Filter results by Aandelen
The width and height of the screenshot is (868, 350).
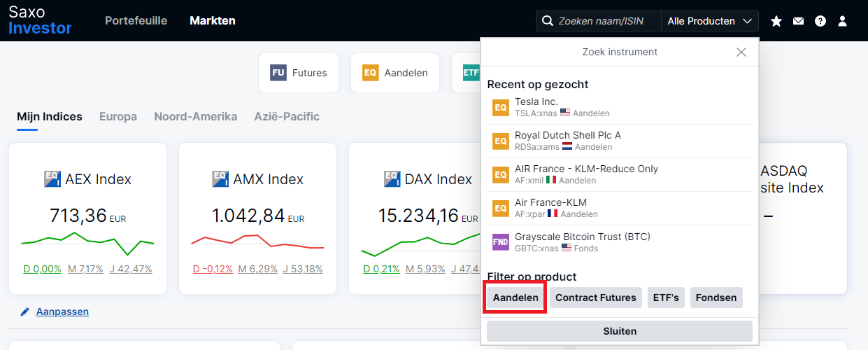coord(515,297)
